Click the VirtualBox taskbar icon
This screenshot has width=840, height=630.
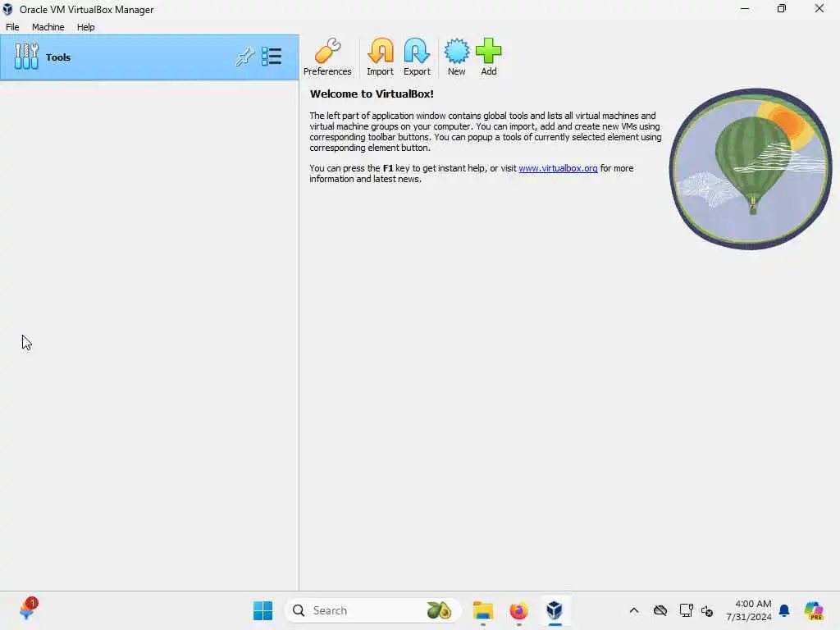(x=555, y=610)
